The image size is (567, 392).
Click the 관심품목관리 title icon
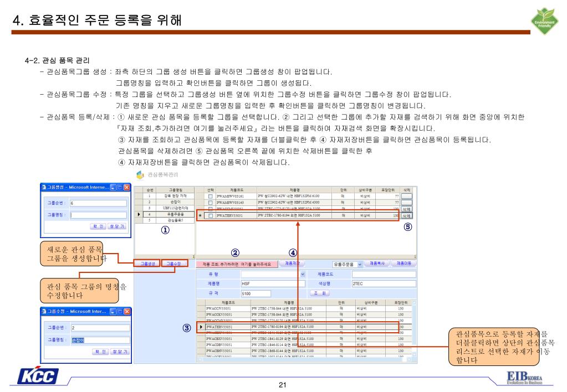point(140,175)
